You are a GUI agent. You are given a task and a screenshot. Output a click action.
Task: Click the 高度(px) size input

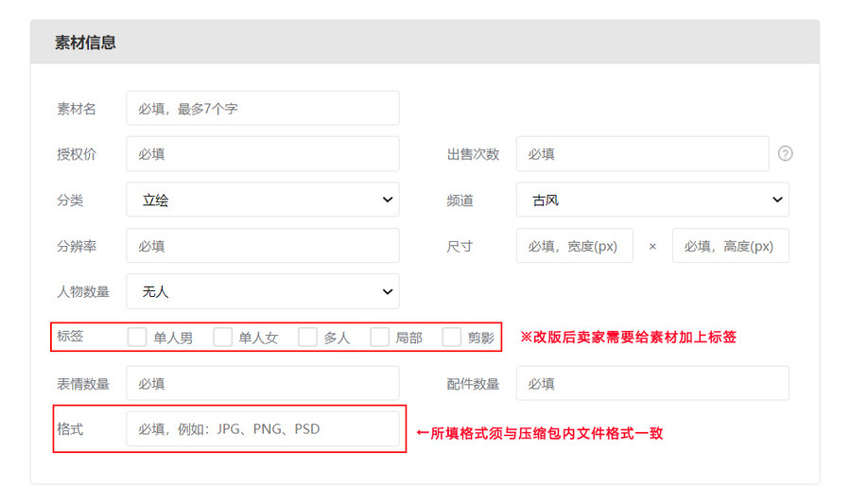730,246
